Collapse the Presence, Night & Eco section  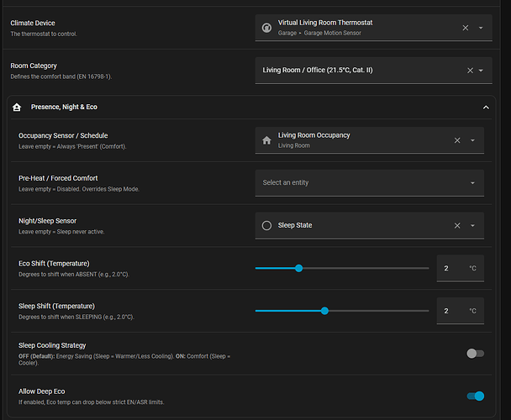click(x=485, y=108)
